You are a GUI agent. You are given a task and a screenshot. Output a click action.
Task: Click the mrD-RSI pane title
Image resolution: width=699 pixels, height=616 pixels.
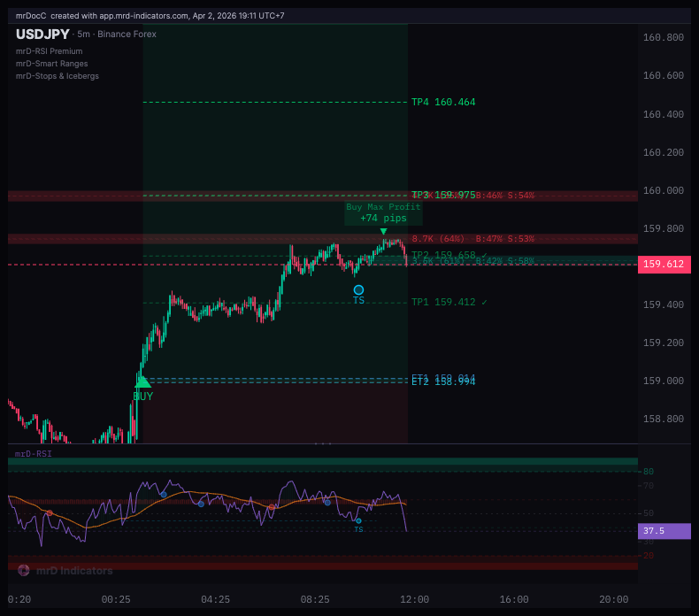coord(33,454)
